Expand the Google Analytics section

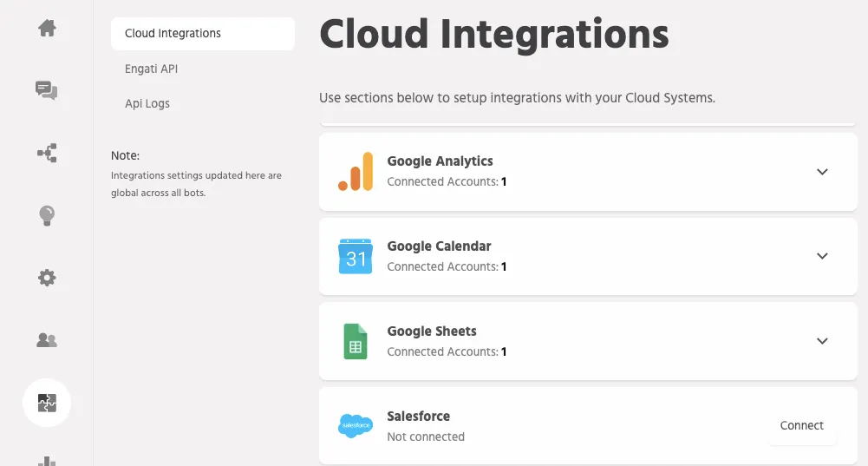click(x=822, y=172)
